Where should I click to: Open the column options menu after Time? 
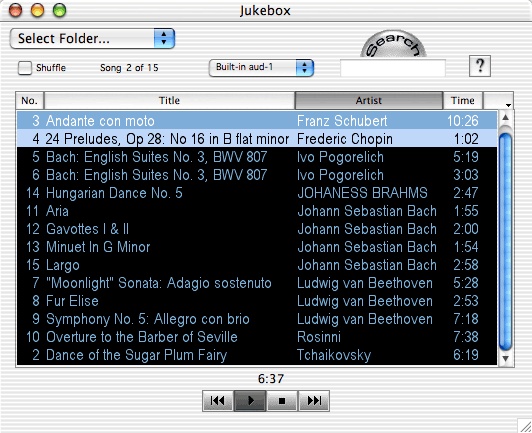coord(498,100)
